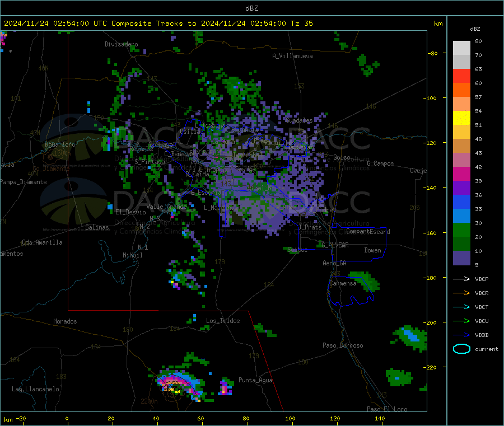Click the Divisadero map label
504x426 pixels.
tap(121, 44)
